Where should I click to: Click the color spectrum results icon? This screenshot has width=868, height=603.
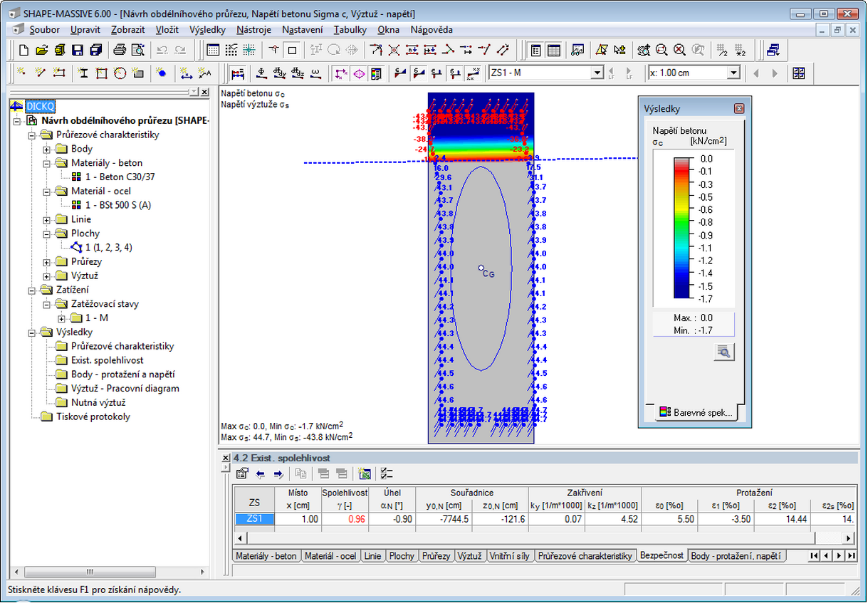[x=376, y=73]
